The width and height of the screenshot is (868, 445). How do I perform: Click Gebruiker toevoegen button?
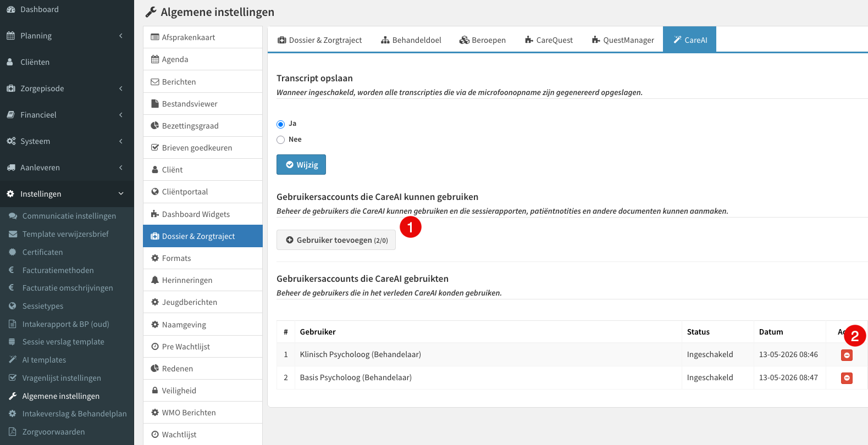point(336,240)
